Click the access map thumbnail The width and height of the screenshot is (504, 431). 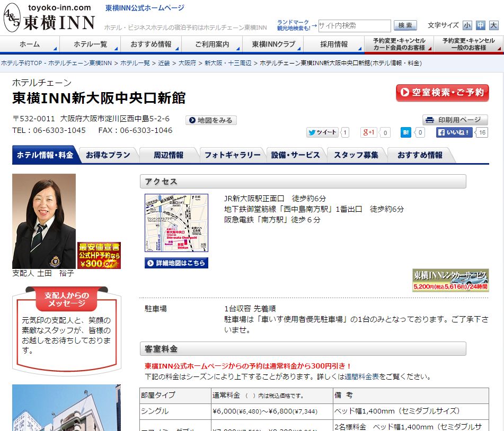tap(176, 223)
